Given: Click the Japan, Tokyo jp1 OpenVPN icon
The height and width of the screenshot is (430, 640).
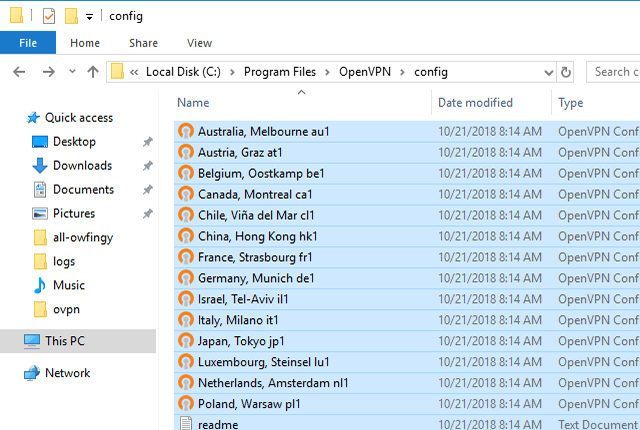Looking at the screenshot, I should [186, 341].
